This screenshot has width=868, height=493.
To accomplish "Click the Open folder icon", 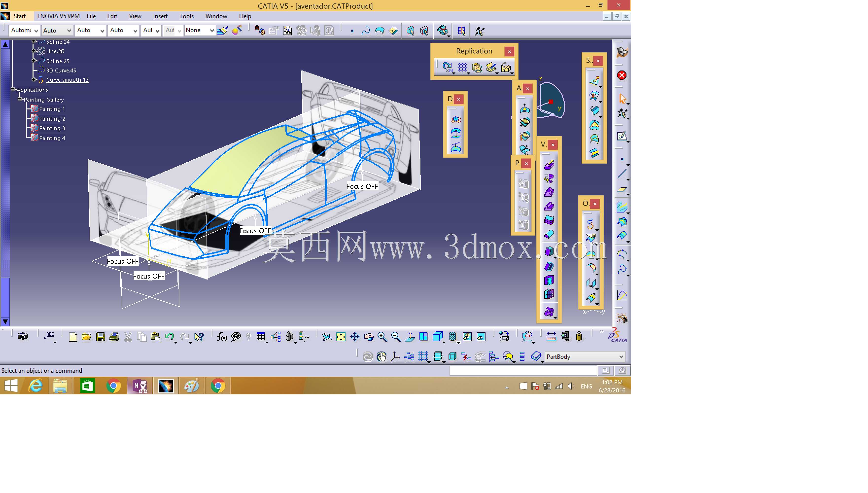I will (87, 336).
